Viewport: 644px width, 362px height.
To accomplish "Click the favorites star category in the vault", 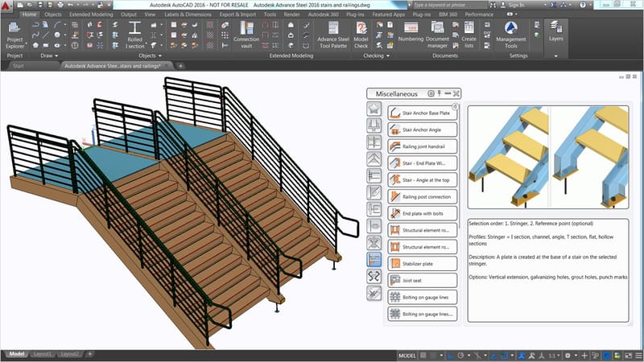I will tap(374, 109).
